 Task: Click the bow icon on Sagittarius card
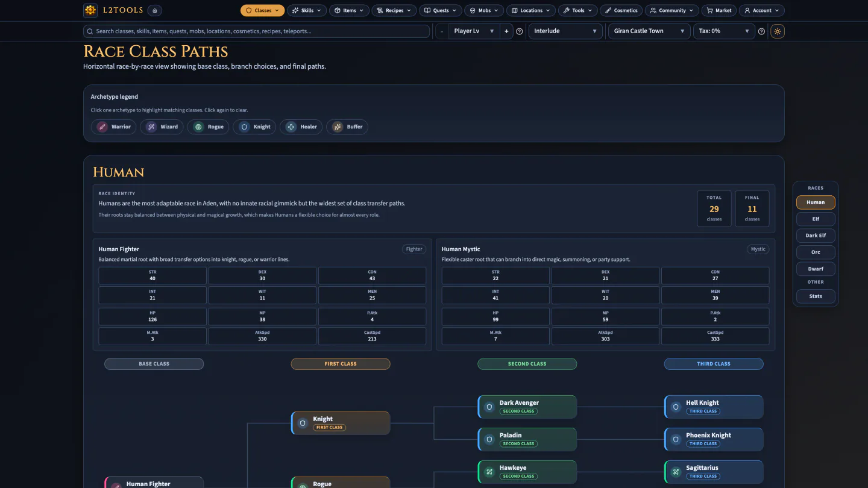[x=676, y=472]
